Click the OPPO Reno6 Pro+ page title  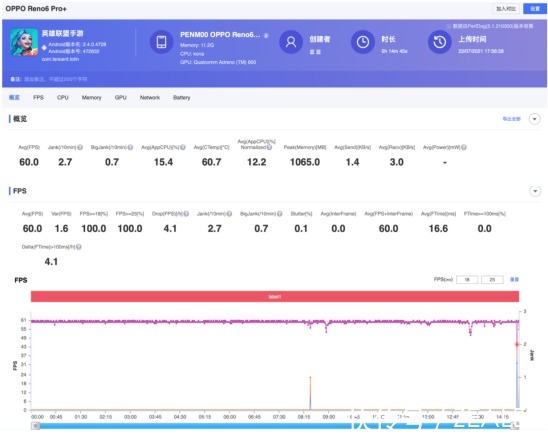coord(36,9)
